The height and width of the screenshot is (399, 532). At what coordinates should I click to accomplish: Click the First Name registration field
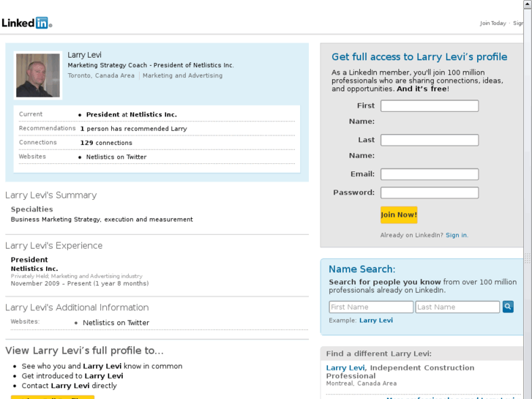[x=430, y=106]
